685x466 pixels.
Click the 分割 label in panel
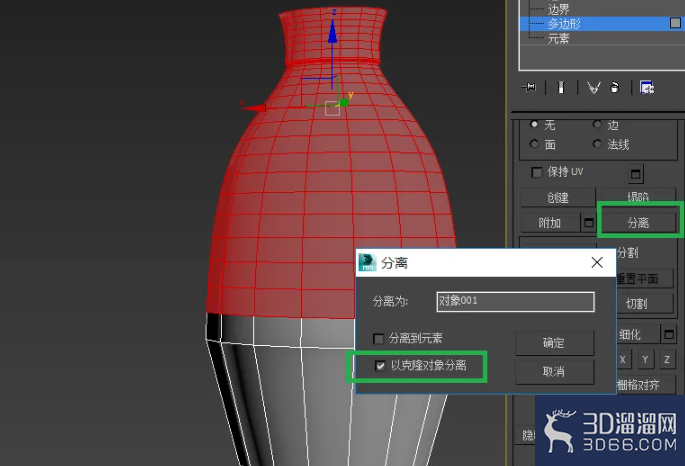click(628, 253)
